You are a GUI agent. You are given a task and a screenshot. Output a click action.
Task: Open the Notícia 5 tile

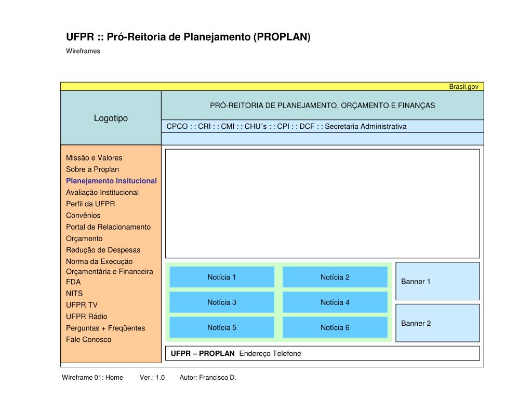pyautogui.click(x=222, y=327)
